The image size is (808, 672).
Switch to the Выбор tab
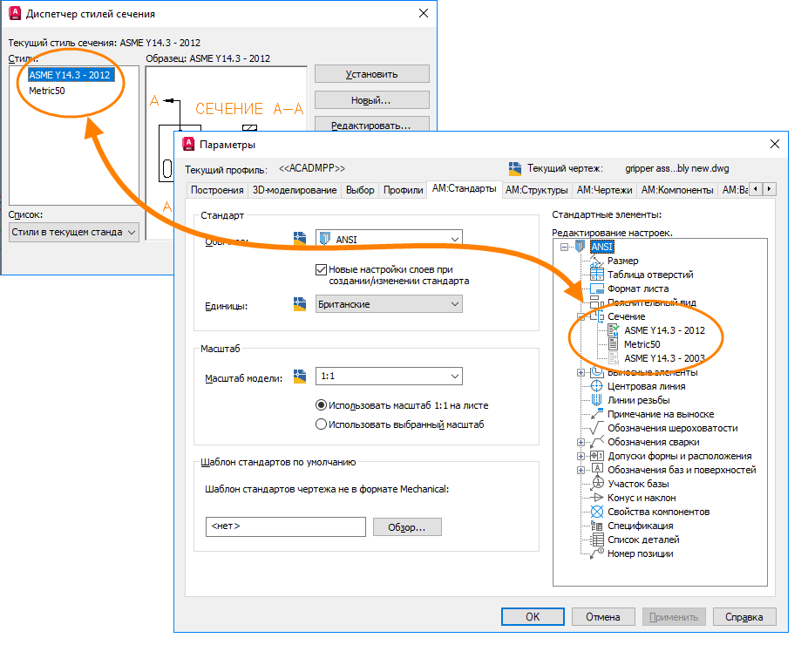[360, 190]
